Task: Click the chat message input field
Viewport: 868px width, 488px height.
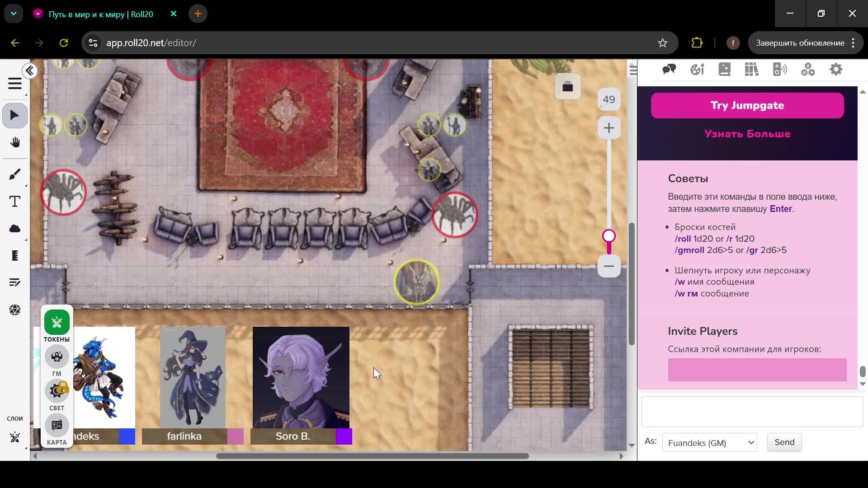Action: (x=752, y=412)
